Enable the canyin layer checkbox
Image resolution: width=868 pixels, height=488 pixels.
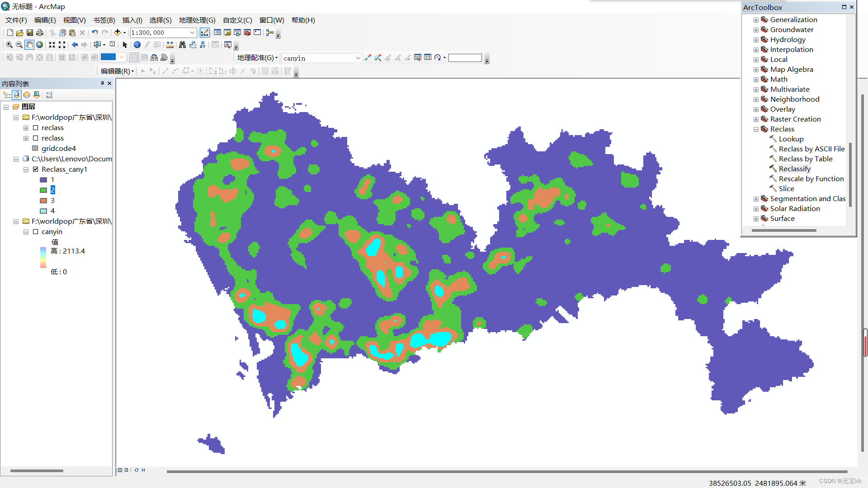(36, 232)
